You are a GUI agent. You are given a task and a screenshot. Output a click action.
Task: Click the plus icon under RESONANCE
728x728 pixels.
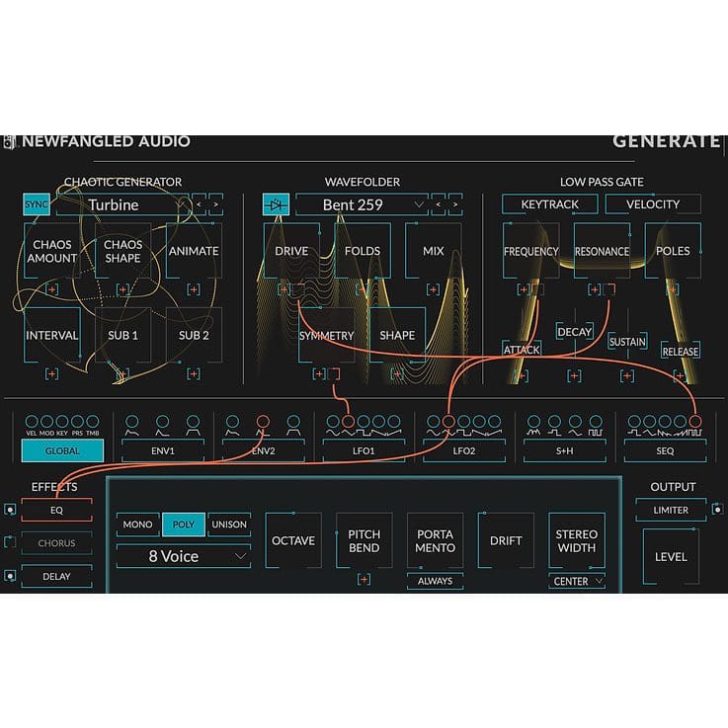point(595,289)
